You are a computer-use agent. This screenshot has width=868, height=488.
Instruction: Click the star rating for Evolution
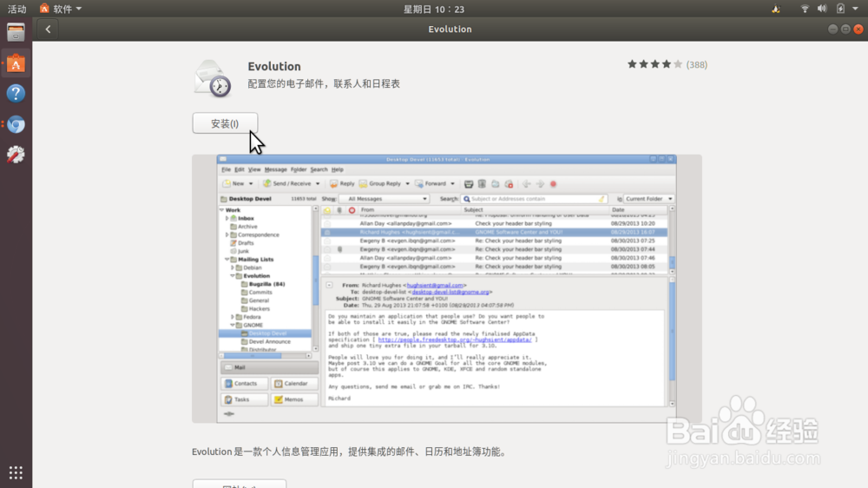pos(654,64)
